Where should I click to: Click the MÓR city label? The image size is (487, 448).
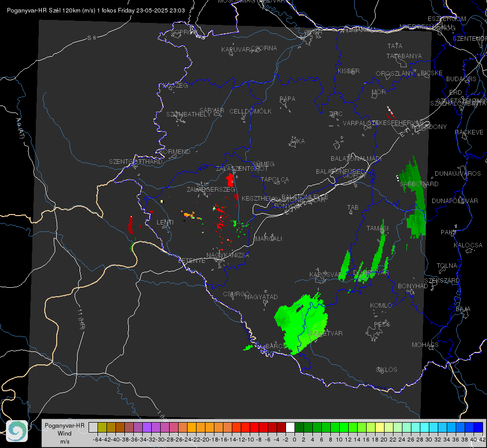[379, 92]
